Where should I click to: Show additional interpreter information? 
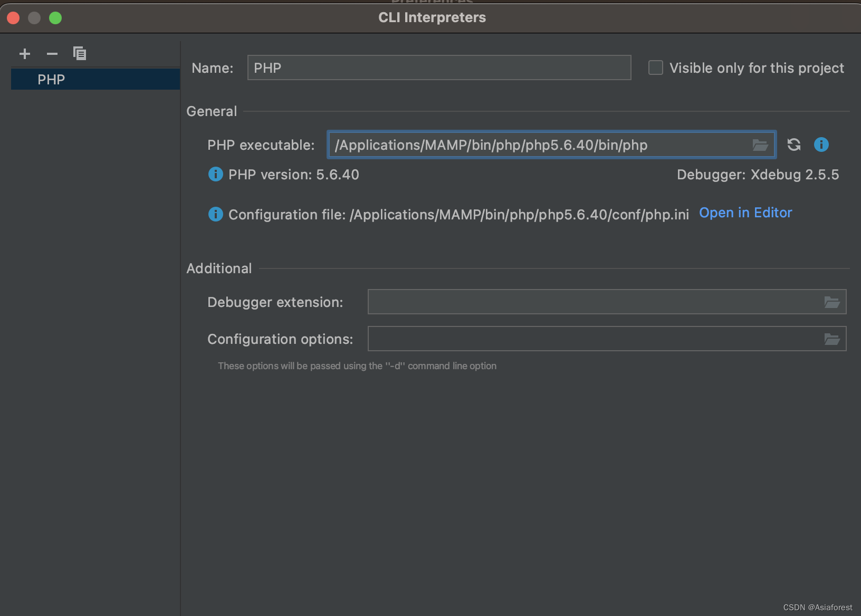(821, 145)
